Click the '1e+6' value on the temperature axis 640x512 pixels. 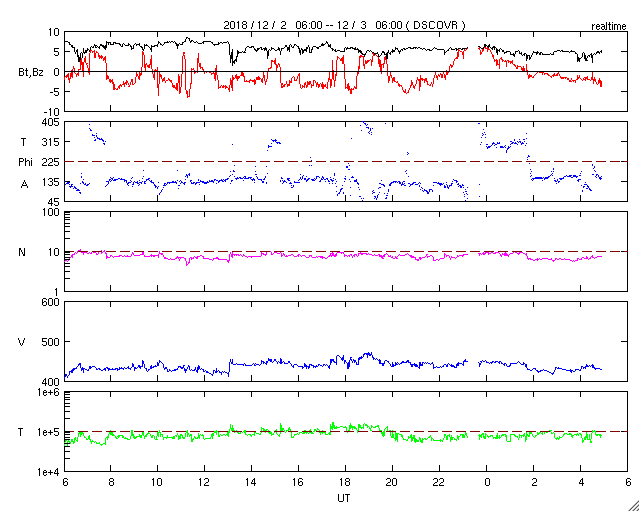(49, 392)
